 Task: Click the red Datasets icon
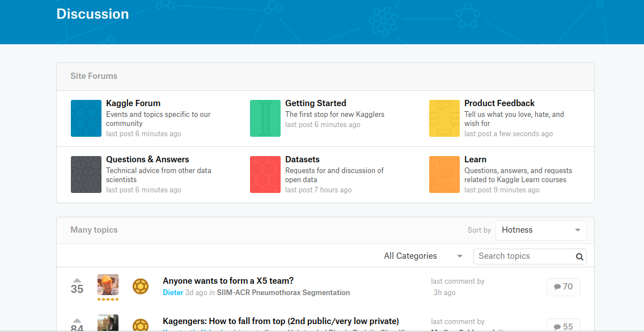click(265, 174)
